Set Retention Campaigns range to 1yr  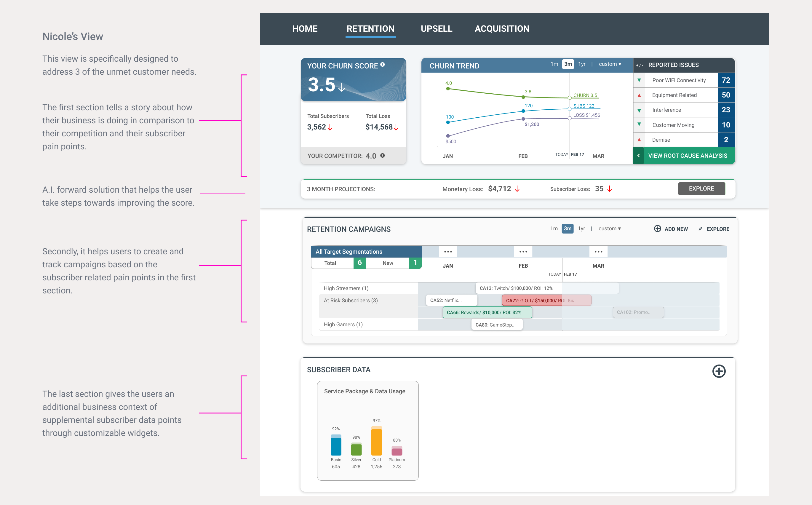point(581,228)
